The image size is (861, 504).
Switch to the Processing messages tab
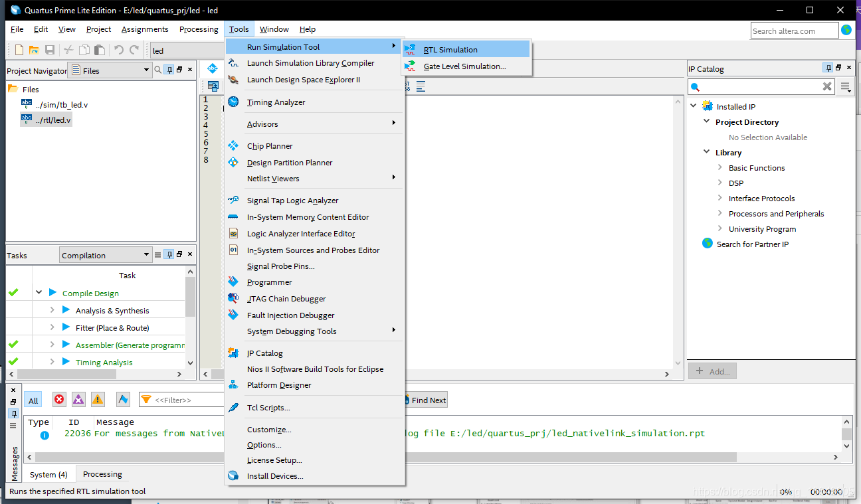(102, 474)
